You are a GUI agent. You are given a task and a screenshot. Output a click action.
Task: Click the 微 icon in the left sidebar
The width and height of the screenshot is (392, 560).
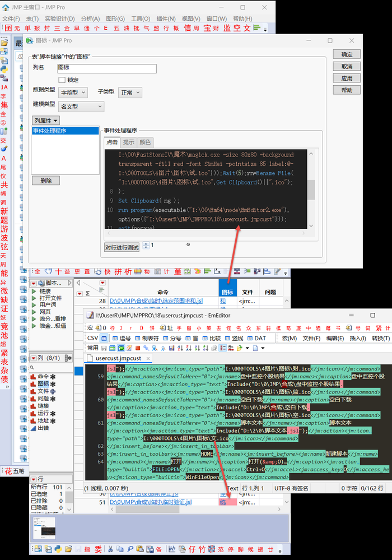pos(4,291)
